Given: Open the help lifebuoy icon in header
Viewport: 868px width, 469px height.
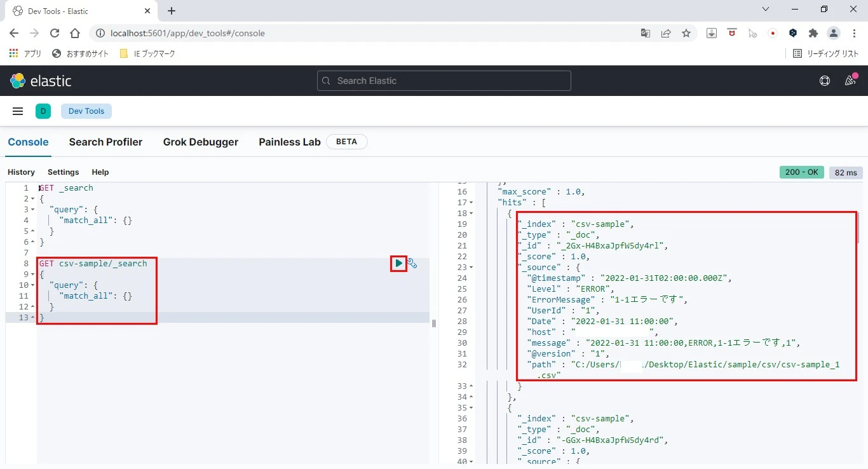Looking at the screenshot, I should tap(825, 81).
